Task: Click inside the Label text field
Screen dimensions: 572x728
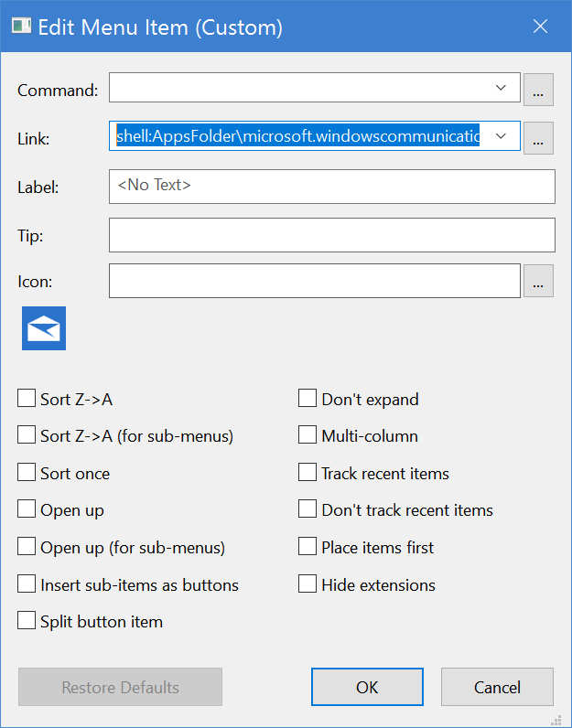Action: pos(331,186)
